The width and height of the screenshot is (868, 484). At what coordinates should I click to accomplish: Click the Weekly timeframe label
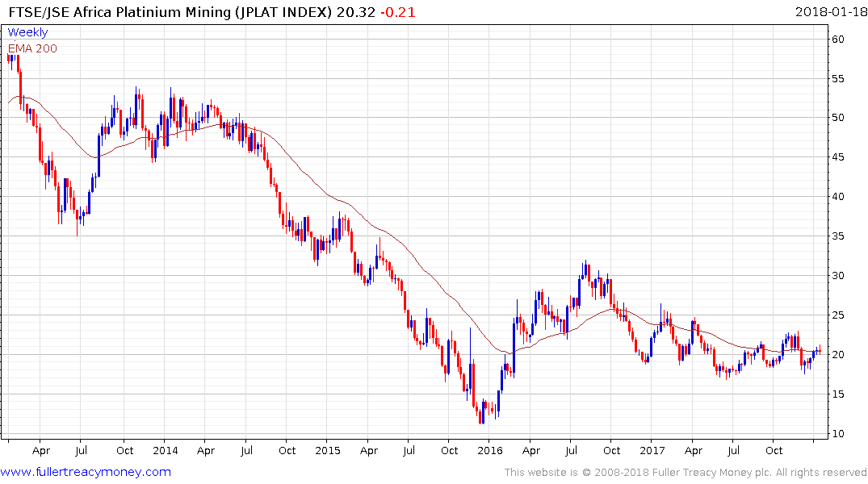(x=27, y=32)
